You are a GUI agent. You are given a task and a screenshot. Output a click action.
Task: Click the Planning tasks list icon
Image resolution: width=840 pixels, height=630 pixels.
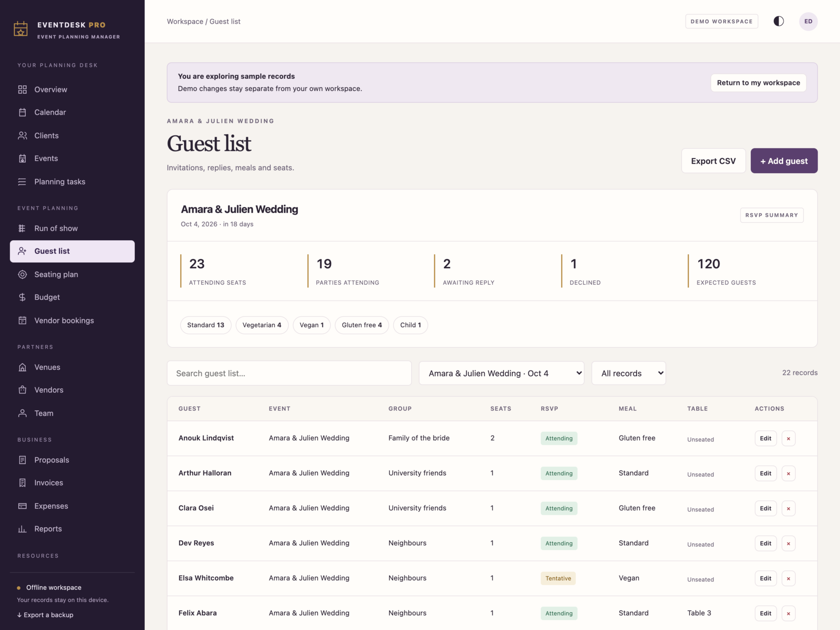coord(22,182)
